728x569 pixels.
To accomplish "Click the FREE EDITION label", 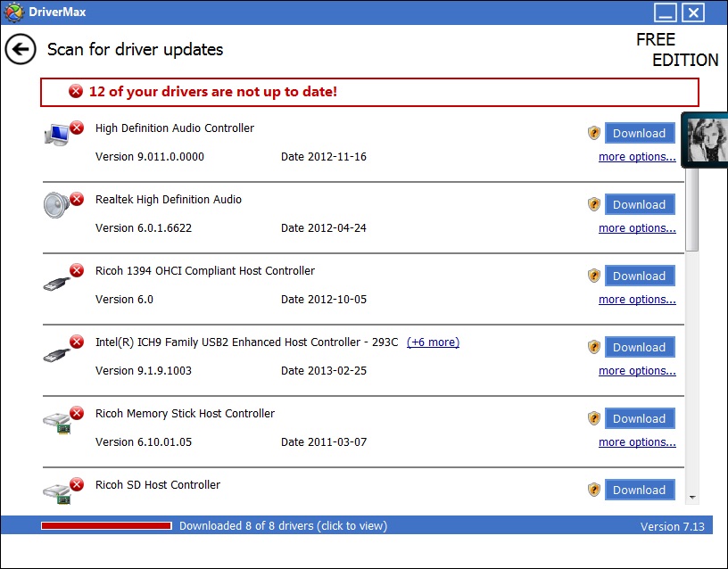I will (x=677, y=50).
